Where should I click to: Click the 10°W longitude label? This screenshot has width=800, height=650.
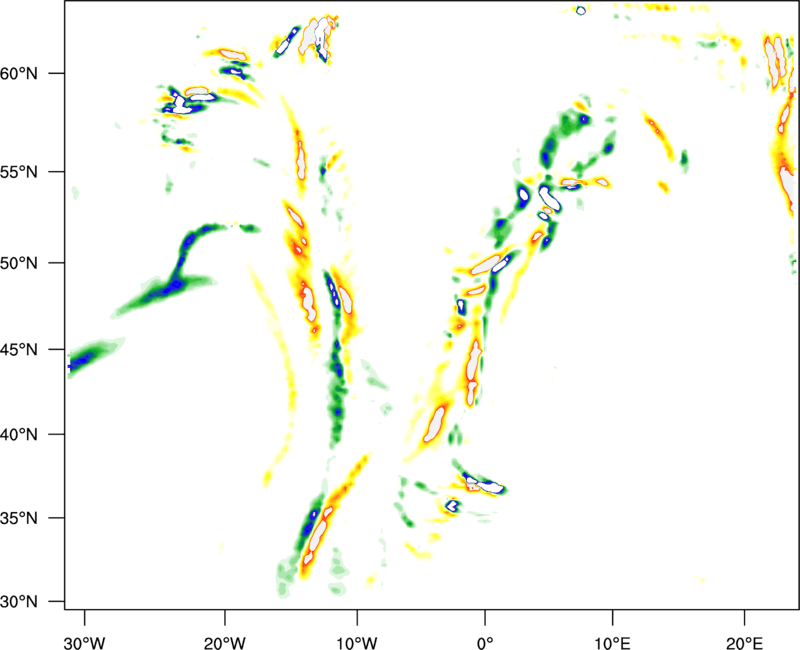tap(357, 643)
